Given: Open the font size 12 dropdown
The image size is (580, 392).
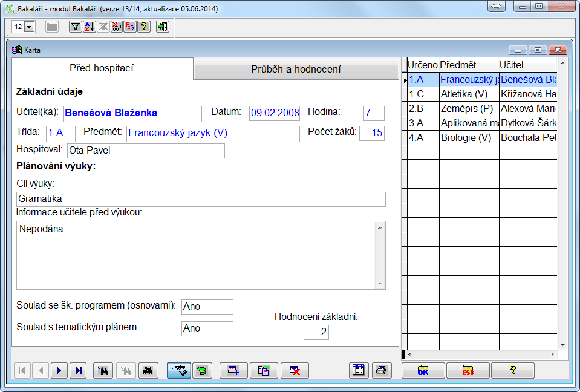Looking at the screenshot, I should [x=30, y=27].
